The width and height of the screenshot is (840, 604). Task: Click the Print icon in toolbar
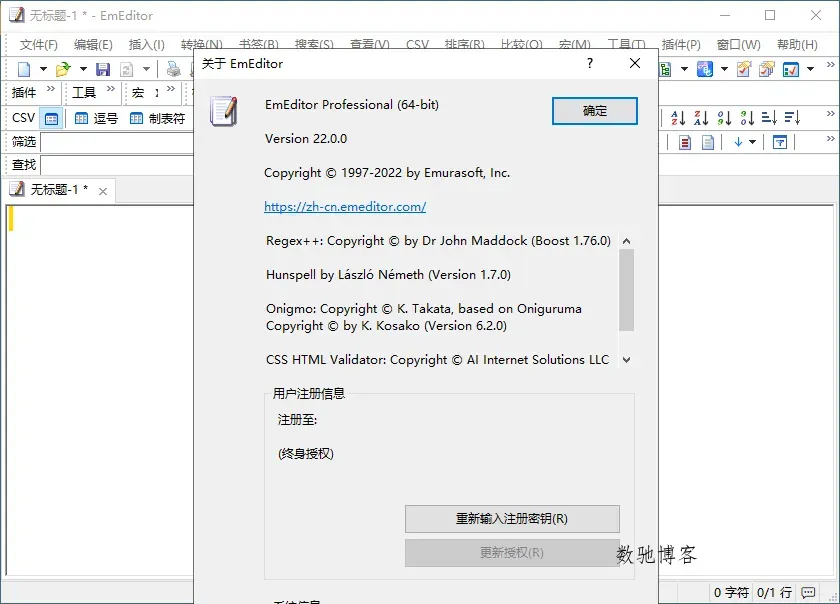174,69
